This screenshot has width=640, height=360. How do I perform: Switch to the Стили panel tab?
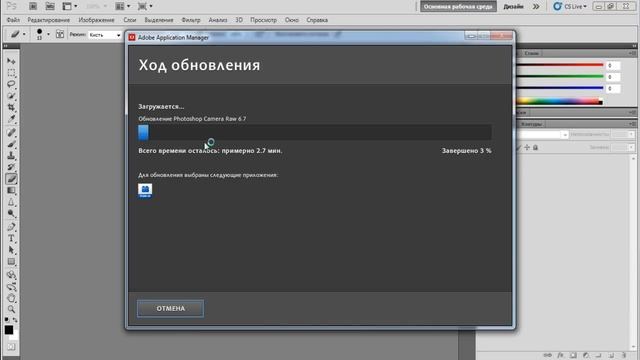(531, 53)
